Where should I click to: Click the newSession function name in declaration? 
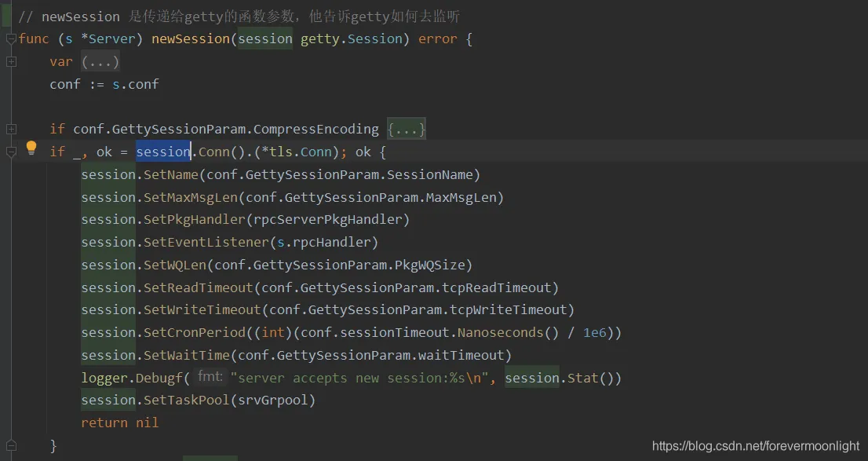[x=191, y=38]
